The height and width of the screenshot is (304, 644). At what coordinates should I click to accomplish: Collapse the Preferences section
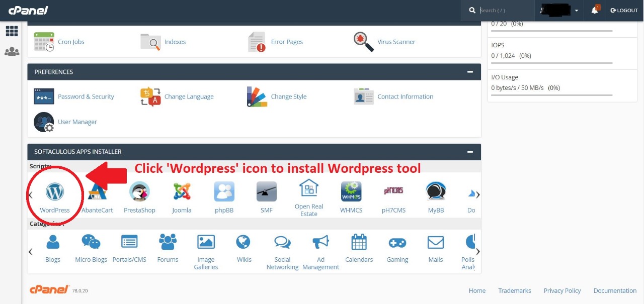(470, 72)
